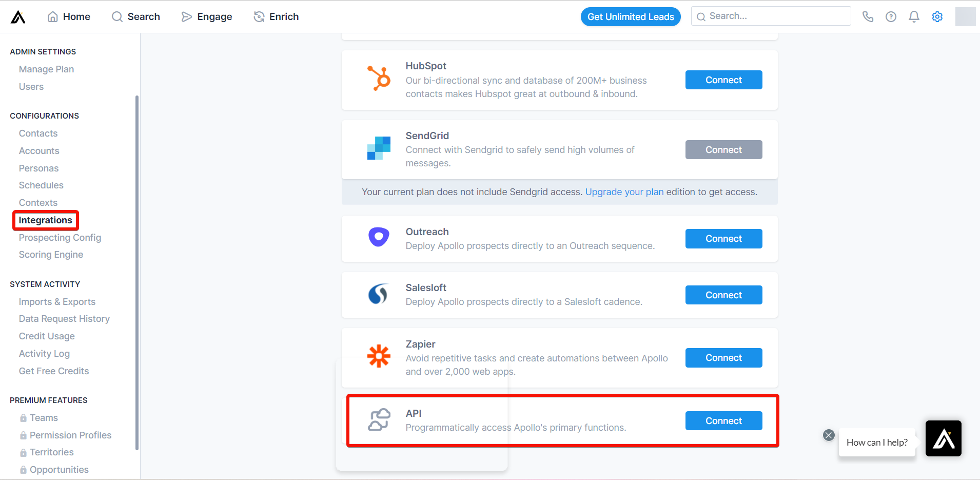Open Credit Usage in sidebar
The height and width of the screenshot is (480, 980).
(x=47, y=336)
